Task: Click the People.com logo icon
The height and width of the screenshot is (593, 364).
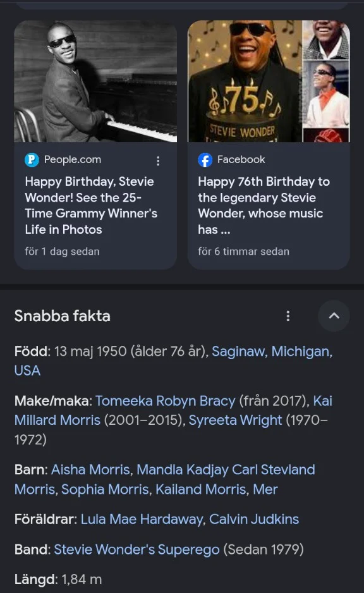Action: (x=32, y=159)
